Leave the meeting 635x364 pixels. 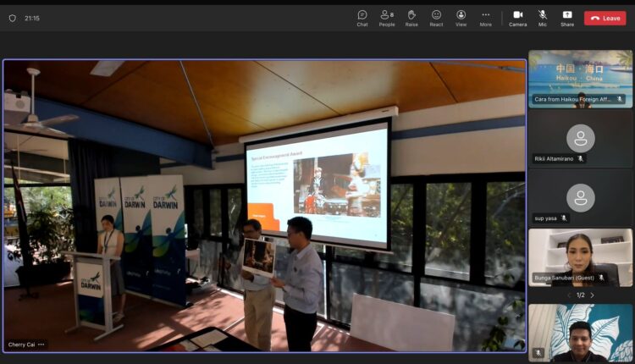(x=605, y=18)
